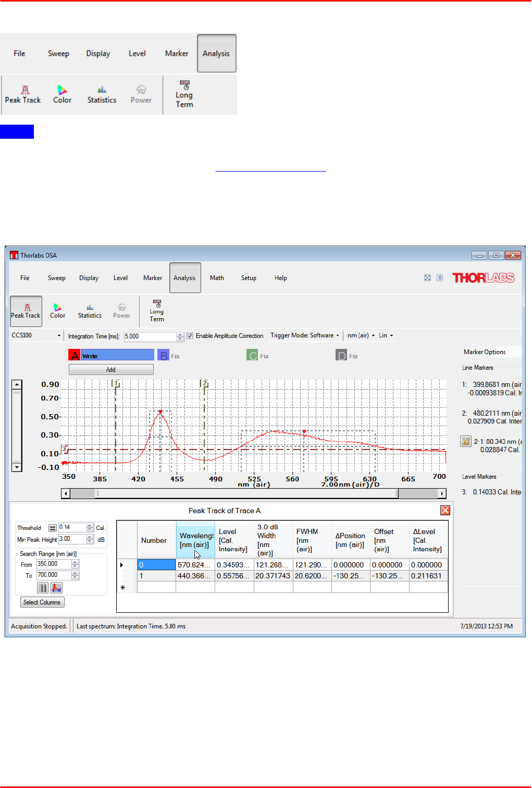Open the Marker menu in the top snippet
This screenshot has width=532, height=788.
click(x=177, y=53)
